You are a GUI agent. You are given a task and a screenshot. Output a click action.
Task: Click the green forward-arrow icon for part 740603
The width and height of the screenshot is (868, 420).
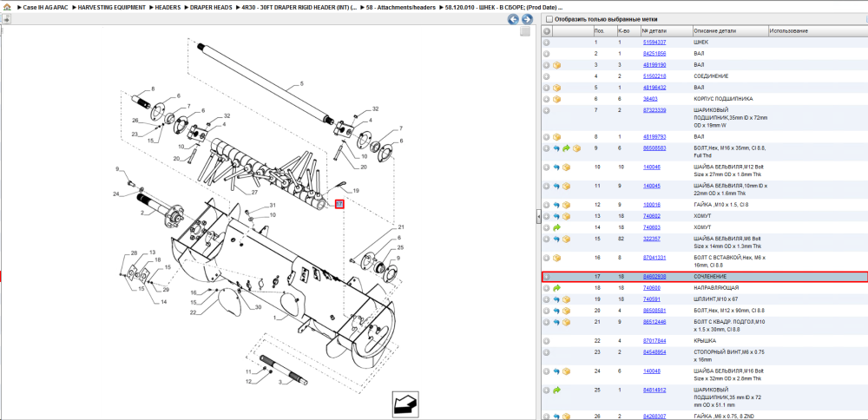pos(557,227)
